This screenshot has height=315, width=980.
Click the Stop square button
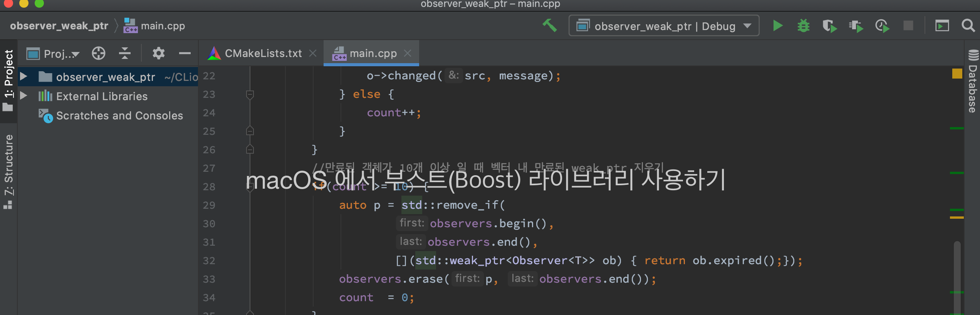[908, 26]
